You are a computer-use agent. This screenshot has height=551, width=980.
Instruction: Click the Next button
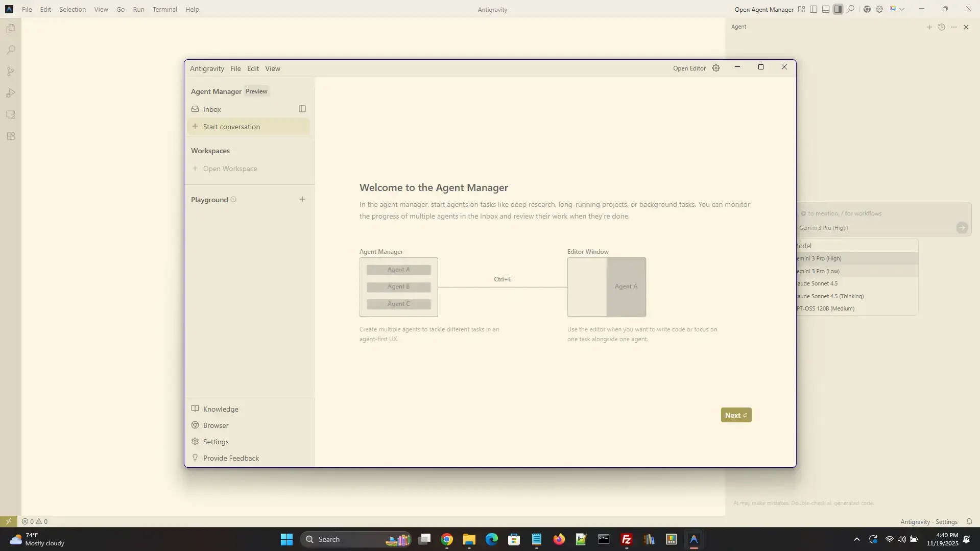[x=735, y=415]
